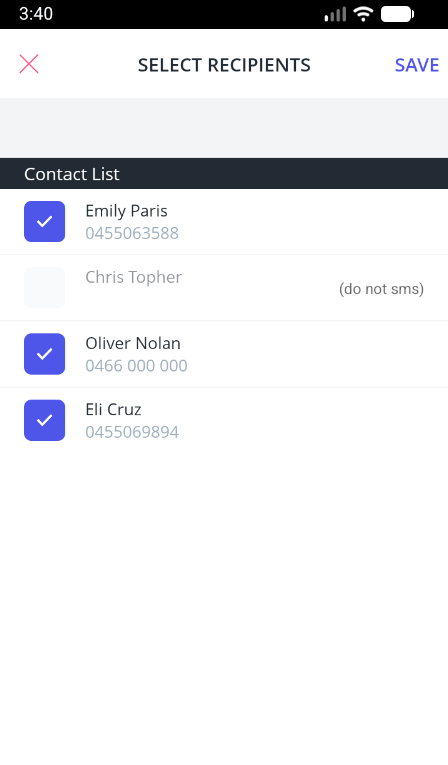Click the Emily Paris contact name
The height and width of the screenshot is (765, 448).
pyautogui.click(x=126, y=211)
